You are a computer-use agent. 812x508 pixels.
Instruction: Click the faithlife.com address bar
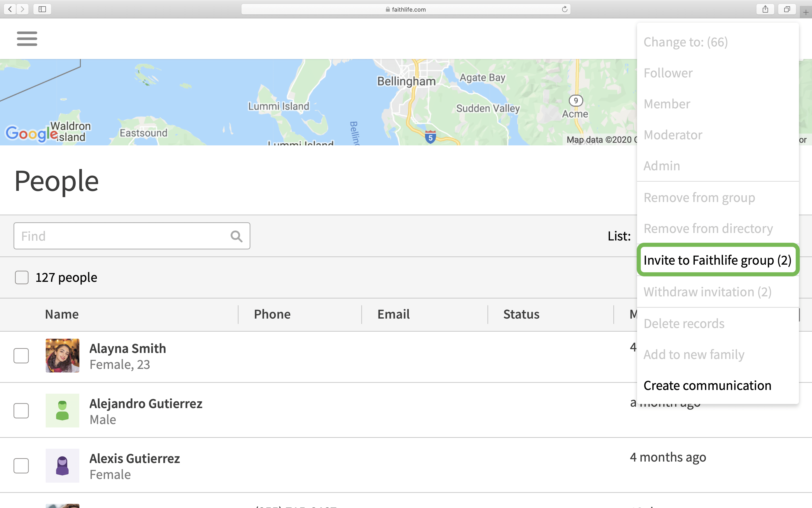[406, 9]
